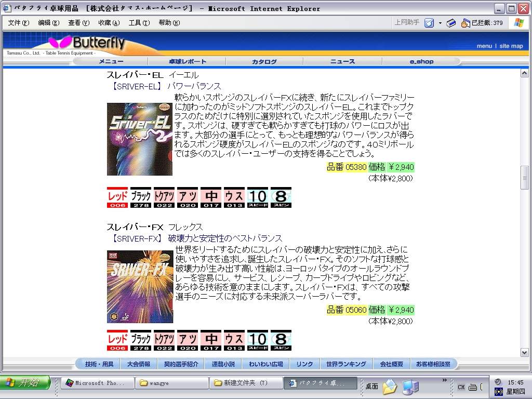
Task: Open 連載小説 in the bottom navigation
Action: tap(223, 364)
